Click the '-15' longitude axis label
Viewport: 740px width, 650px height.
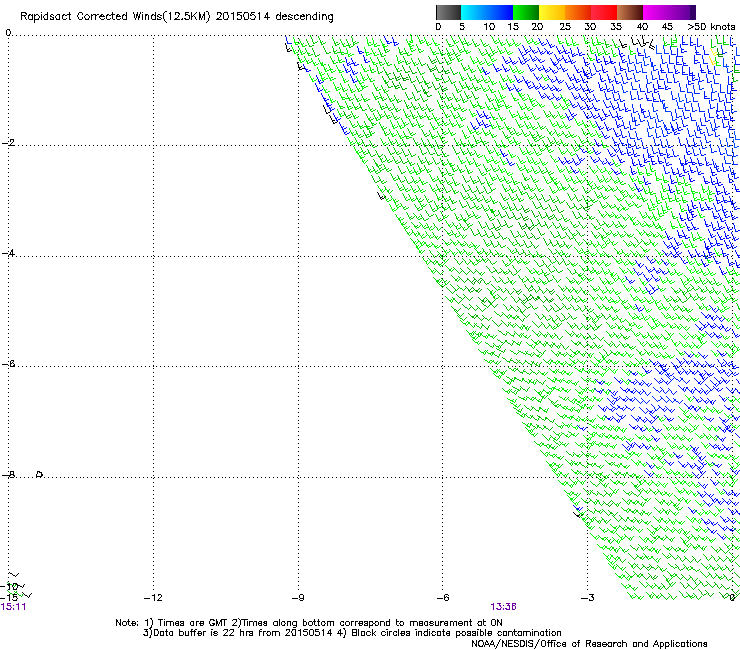(x=9, y=598)
